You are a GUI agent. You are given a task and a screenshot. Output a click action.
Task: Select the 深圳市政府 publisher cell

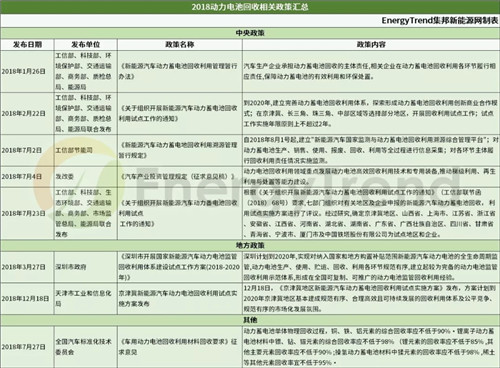coord(86,267)
